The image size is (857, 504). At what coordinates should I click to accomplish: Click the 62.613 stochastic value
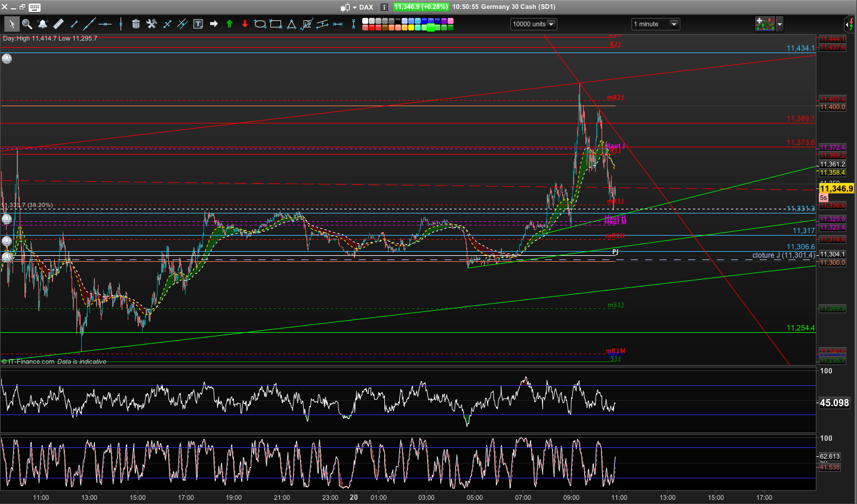pos(830,456)
